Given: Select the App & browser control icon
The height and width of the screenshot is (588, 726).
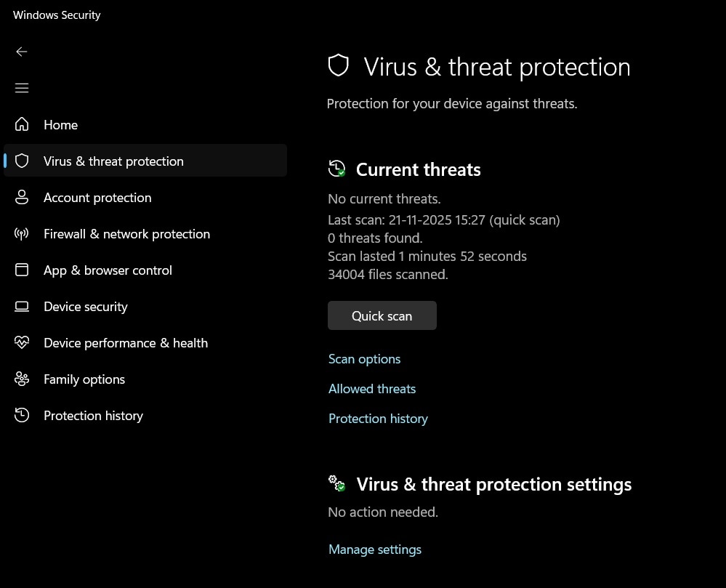Looking at the screenshot, I should pos(22,270).
